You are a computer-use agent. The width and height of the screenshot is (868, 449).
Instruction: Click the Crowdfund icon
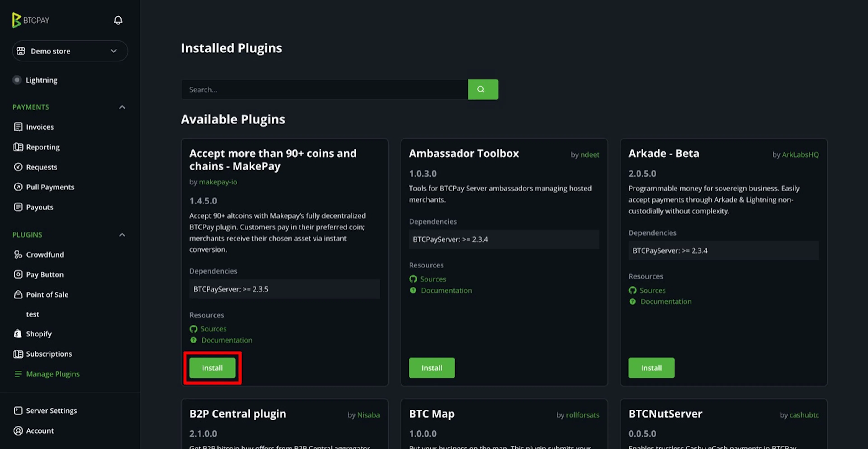[x=18, y=255]
